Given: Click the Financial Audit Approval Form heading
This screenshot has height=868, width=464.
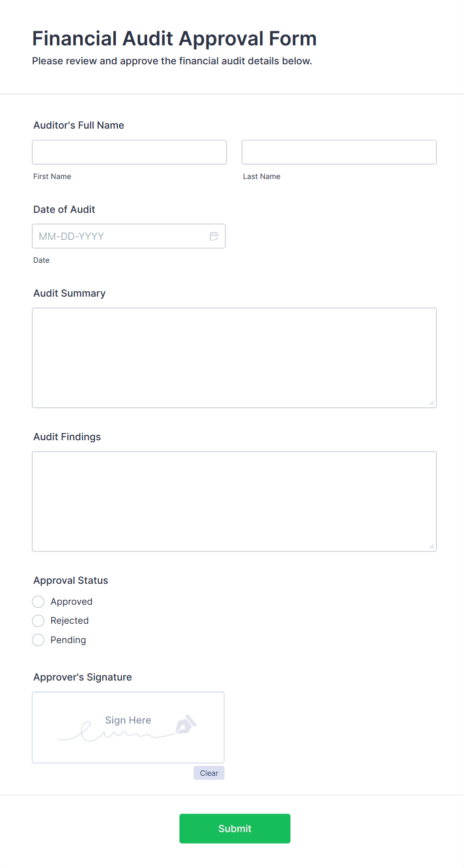Looking at the screenshot, I should pos(174,39).
